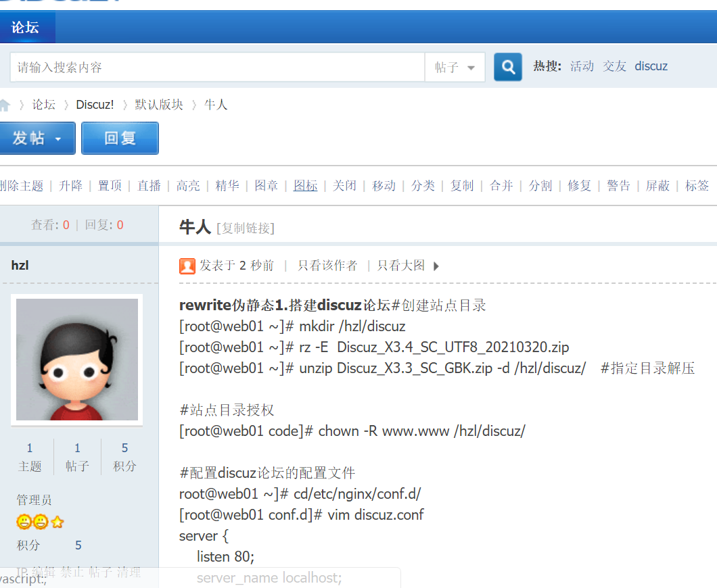Click 复制 moderation action
717x588 pixels.
(462, 185)
